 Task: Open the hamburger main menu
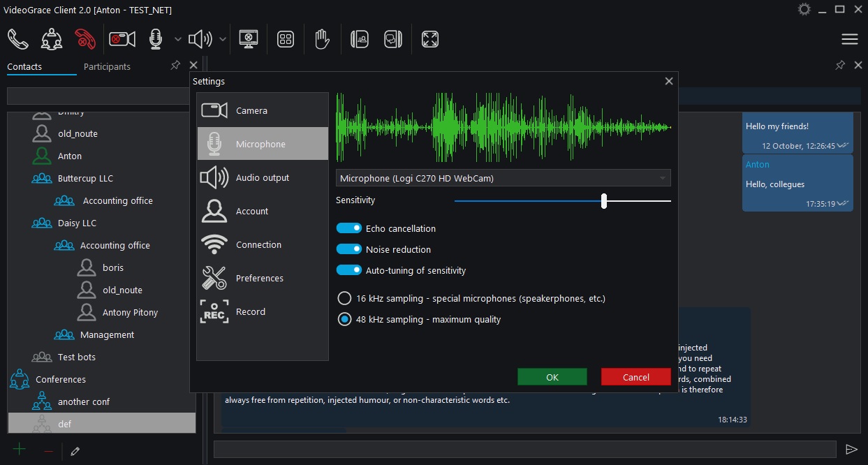pos(850,39)
